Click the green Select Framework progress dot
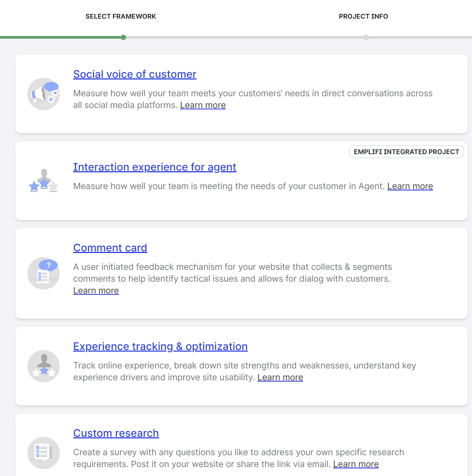 click(x=124, y=37)
